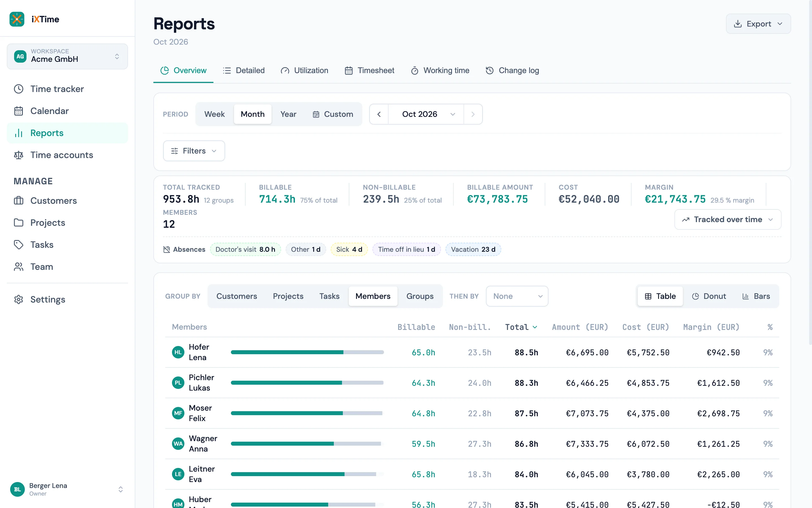This screenshot has height=508, width=812.
Task: Open the Oct 2026 month picker
Action: [x=426, y=114]
